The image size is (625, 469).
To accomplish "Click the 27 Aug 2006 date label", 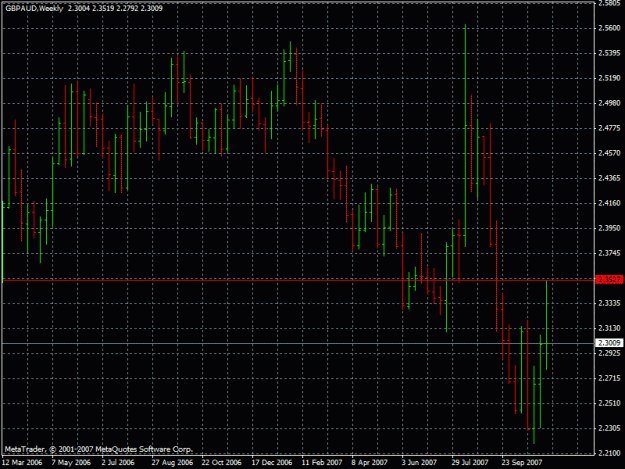I will pyautogui.click(x=172, y=463).
